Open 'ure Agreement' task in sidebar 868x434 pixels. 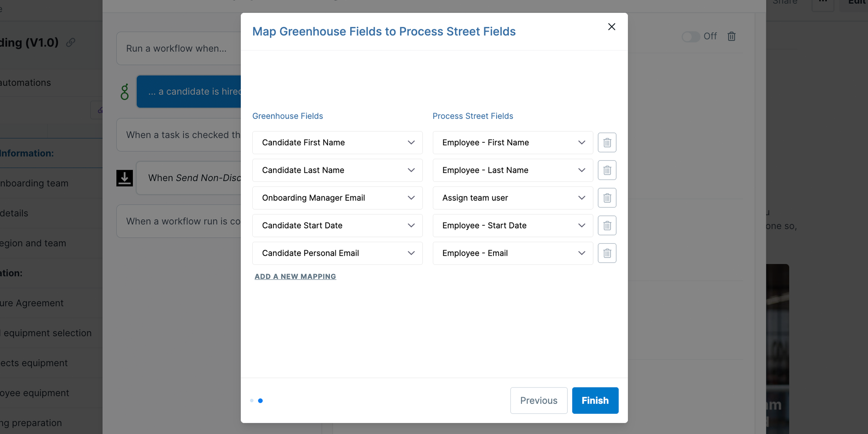pyautogui.click(x=51, y=303)
